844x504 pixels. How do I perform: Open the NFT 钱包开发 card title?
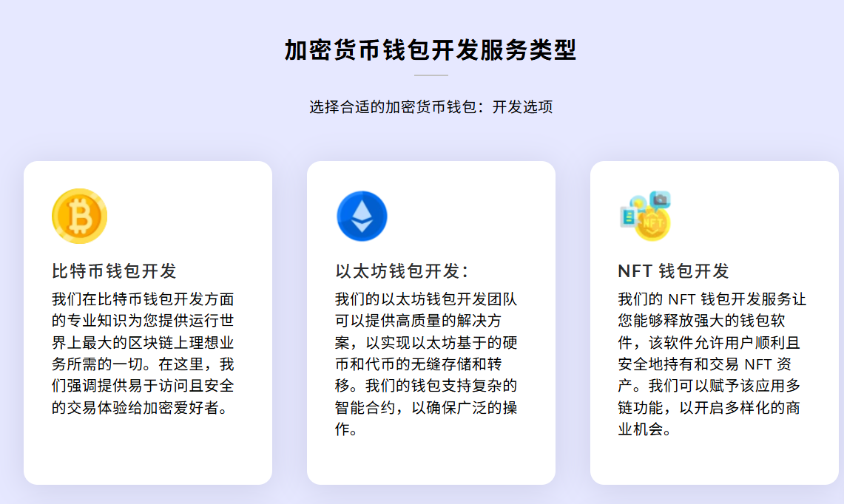tap(673, 271)
